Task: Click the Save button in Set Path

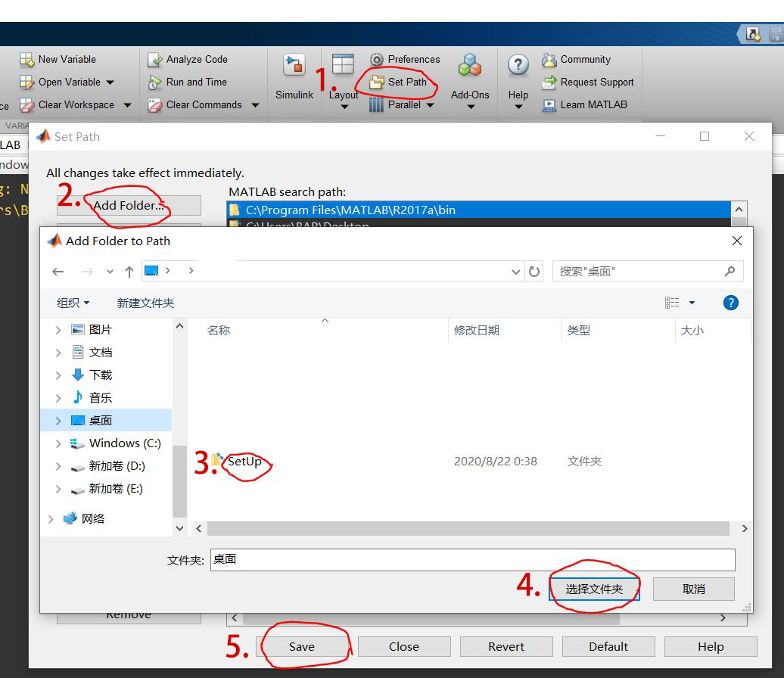Action: [303, 646]
